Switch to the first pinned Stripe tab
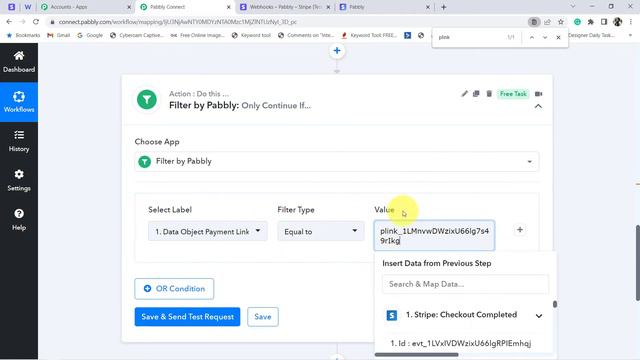The width and height of the screenshot is (640, 360). tap(11, 7)
